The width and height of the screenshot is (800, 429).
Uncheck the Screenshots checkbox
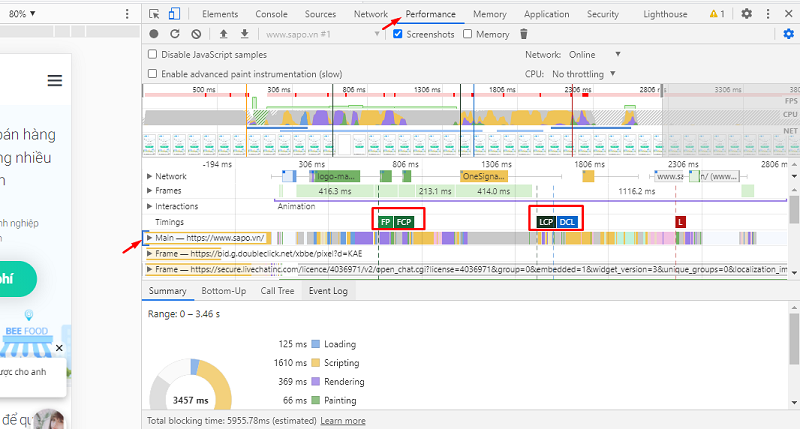pyautogui.click(x=399, y=34)
